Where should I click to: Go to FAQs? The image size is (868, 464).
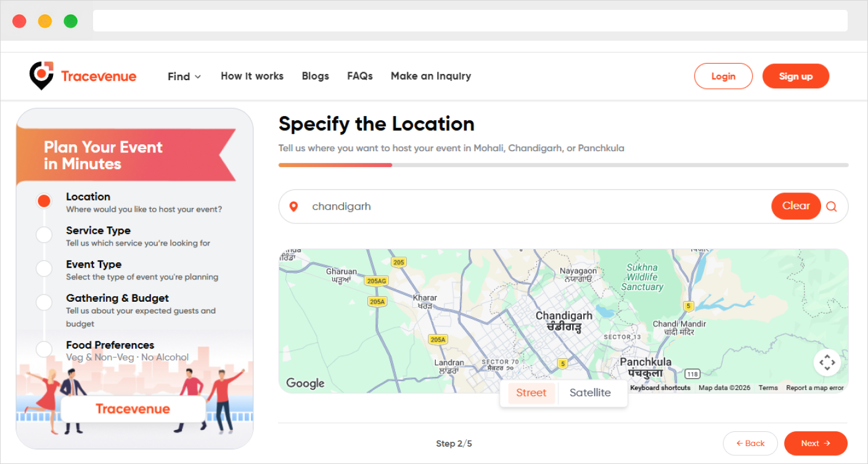[360, 76]
